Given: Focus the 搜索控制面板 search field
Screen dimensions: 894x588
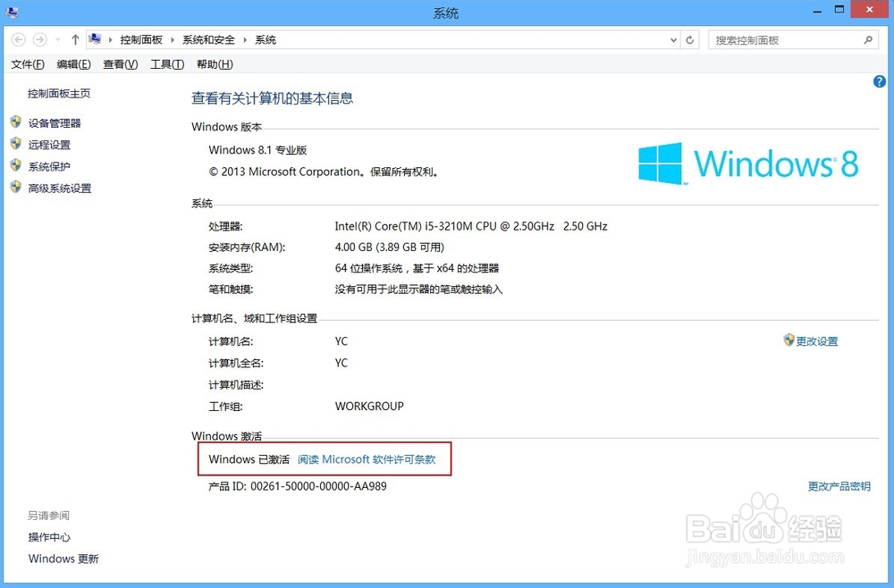Looking at the screenshot, I should 792,40.
